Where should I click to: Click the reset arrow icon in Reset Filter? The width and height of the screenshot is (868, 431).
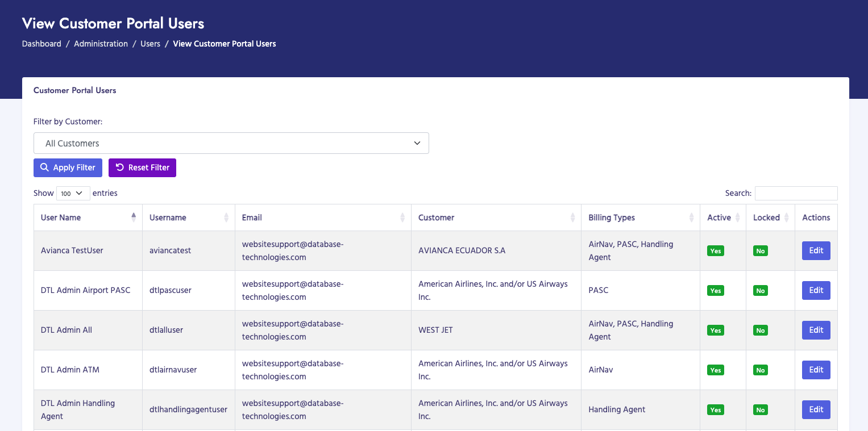coord(119,168)
